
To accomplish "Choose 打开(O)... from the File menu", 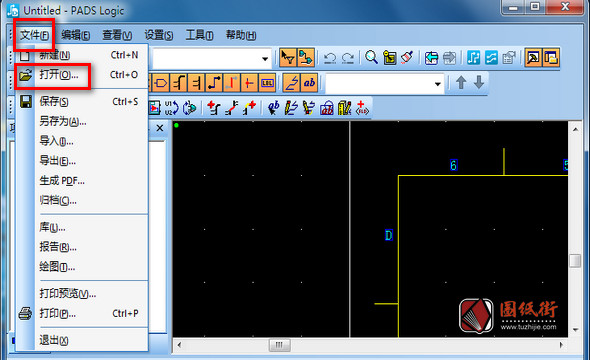I will pos(82,75).
